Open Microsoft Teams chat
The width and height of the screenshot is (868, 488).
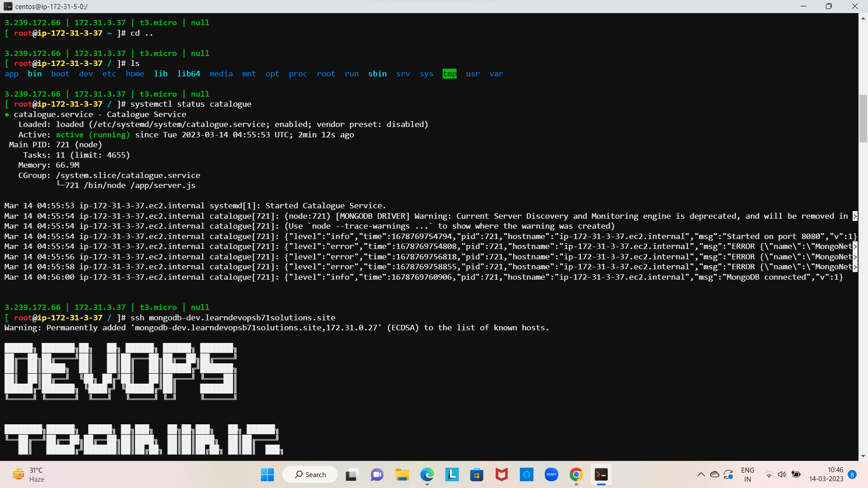[377, 474]
